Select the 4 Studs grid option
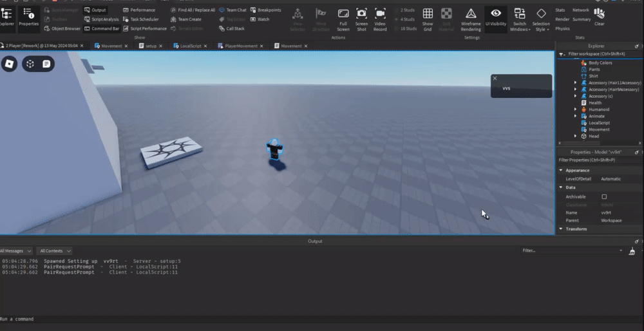Image resolution: width=644 pixels, height=331 pixels. coord(404,19)
